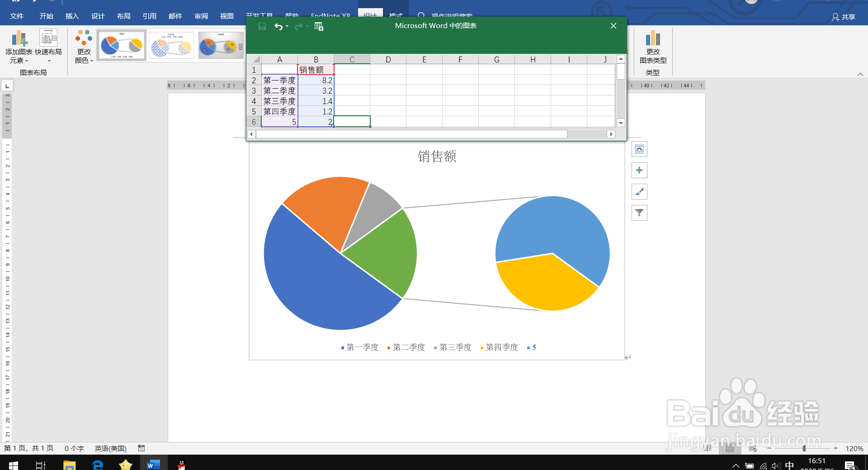Select cell A2 第一季度
The width and height of the screenshot is (868, 470).
[x=279, y=80]
